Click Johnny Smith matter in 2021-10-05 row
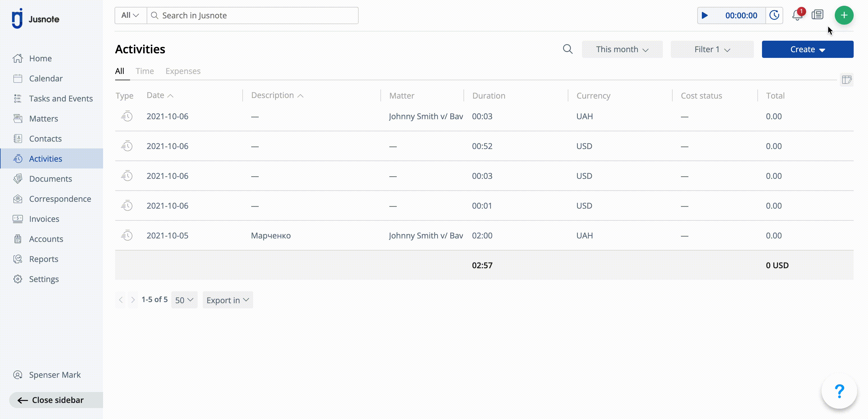 click(x=426, y=235)
